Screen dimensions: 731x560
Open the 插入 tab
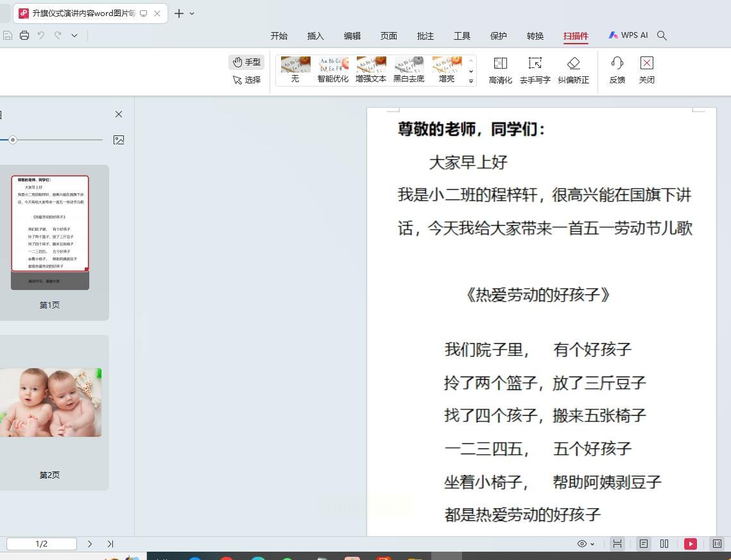tap(316, 36)
